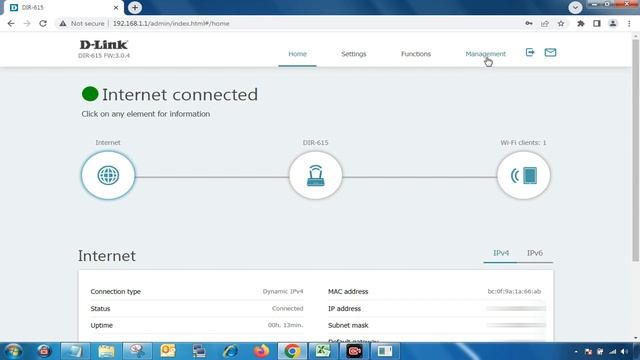Open saved passwords key icon

[x=529, y=24]
